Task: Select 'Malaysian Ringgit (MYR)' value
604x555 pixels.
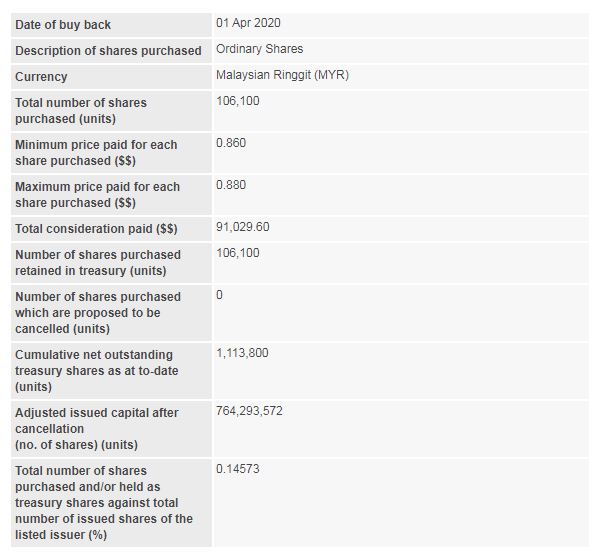Action: pyautogui.click(x=282, y=75)
